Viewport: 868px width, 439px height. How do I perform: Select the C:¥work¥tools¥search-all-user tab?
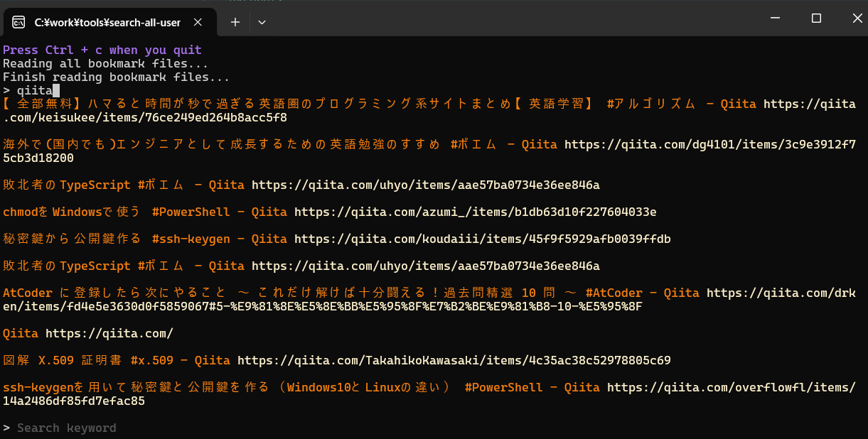pos(107,22)
